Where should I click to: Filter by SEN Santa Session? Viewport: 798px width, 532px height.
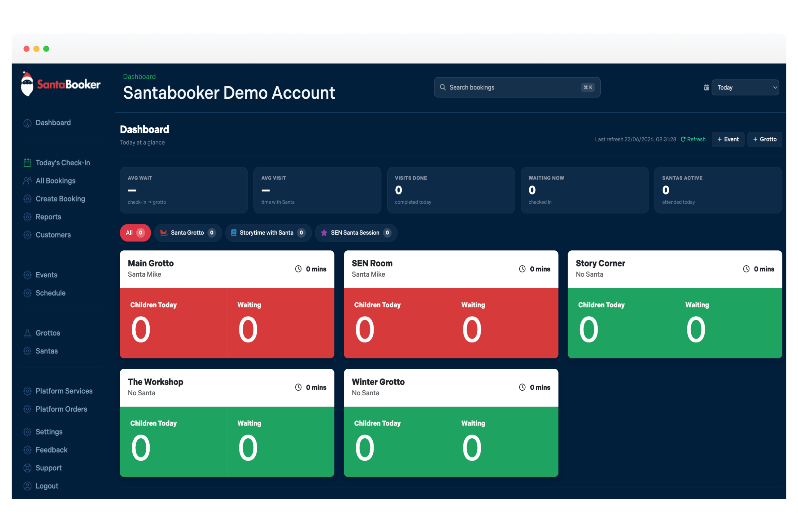(x=356, y=233)
